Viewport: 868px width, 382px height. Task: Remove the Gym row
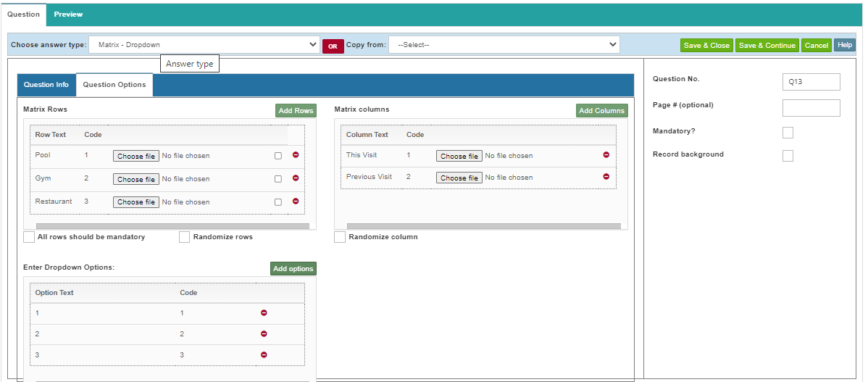coord(296,178)
